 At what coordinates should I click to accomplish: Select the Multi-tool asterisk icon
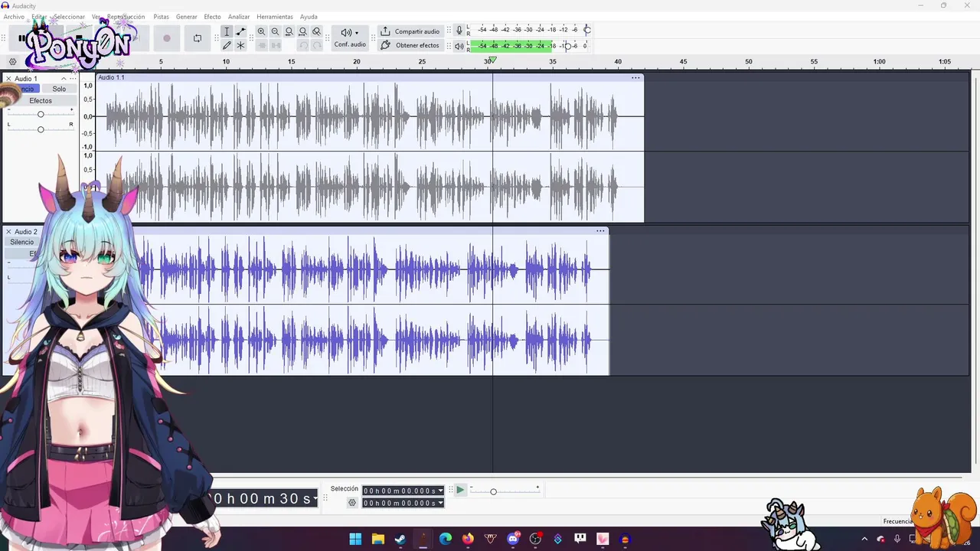[240, 45]
